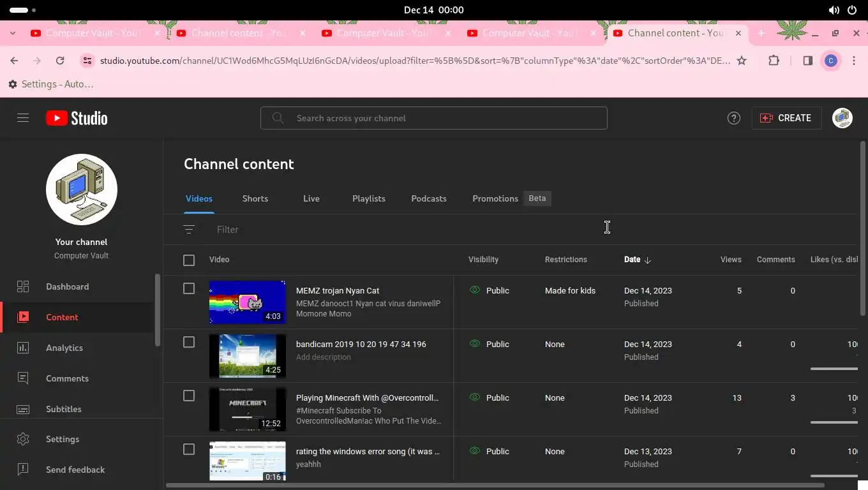Toggle the browser side panel icon
Viewport: 868px width, 490px height.
click(x=807, y=61)
